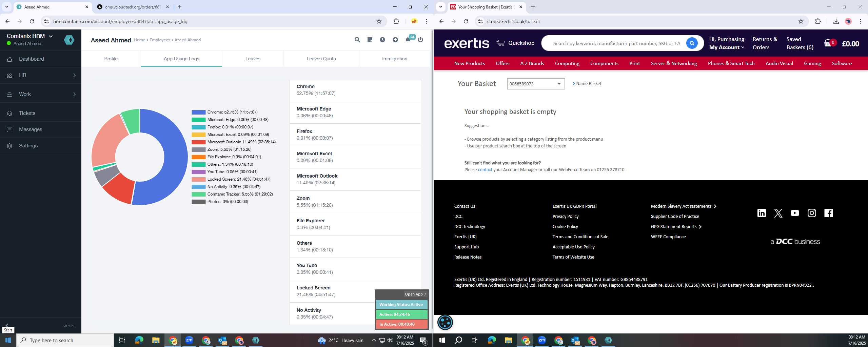Expand the Work sidebar menu
Screen dimensions: 868x347
pos(41,94)
